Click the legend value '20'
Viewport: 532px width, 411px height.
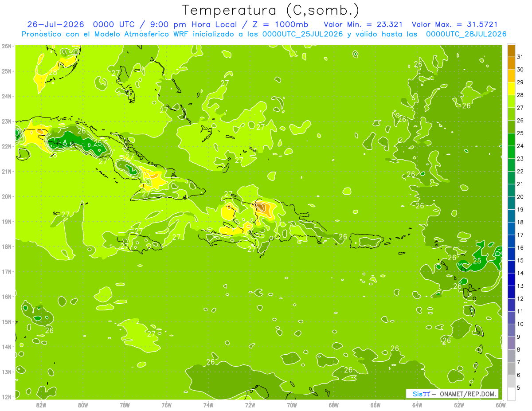tap(520, 197)
